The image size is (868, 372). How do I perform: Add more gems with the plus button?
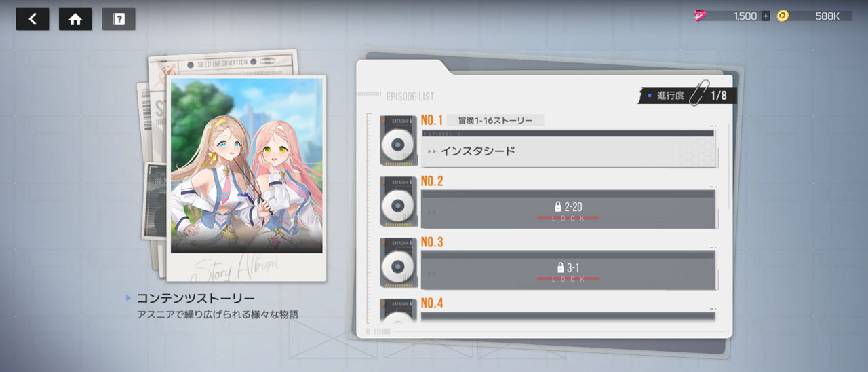tap(766, 16)
